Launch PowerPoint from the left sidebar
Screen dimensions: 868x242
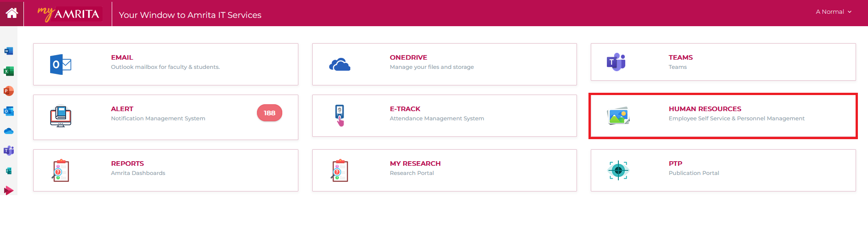pyautogui.click(x=9, y=91)
